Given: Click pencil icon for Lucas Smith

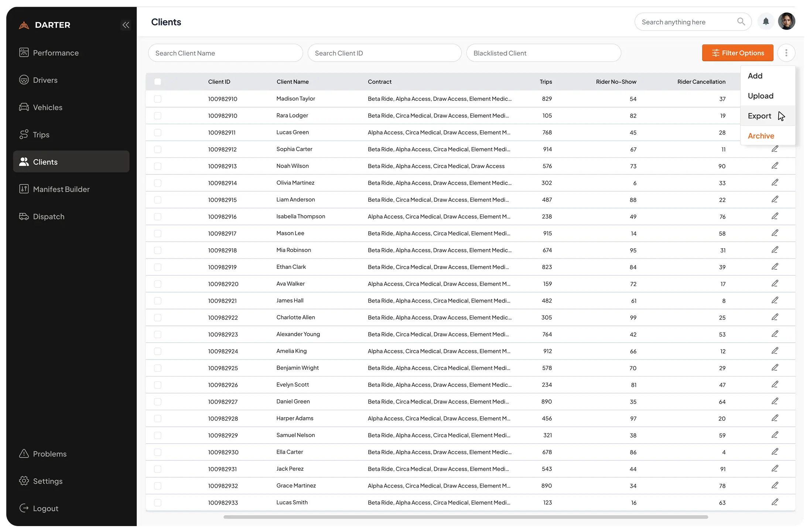Looking at the screenshot, I should click(x=775, y=502).
